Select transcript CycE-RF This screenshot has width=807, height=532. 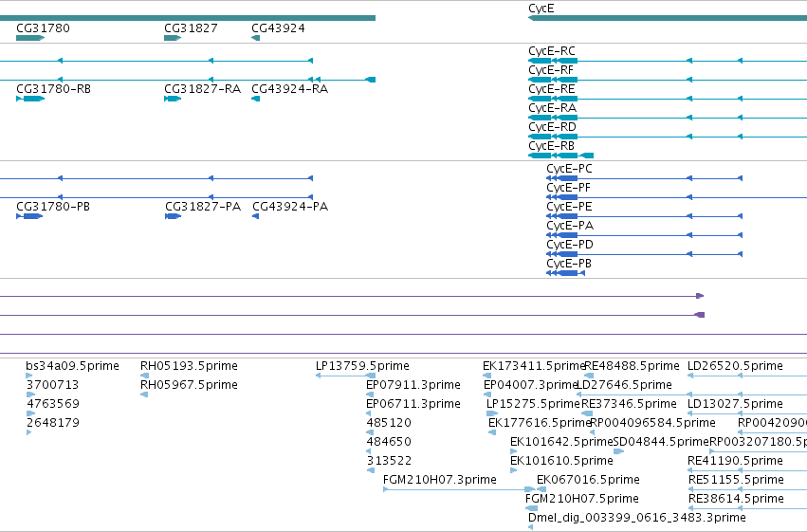click(551, 70)
